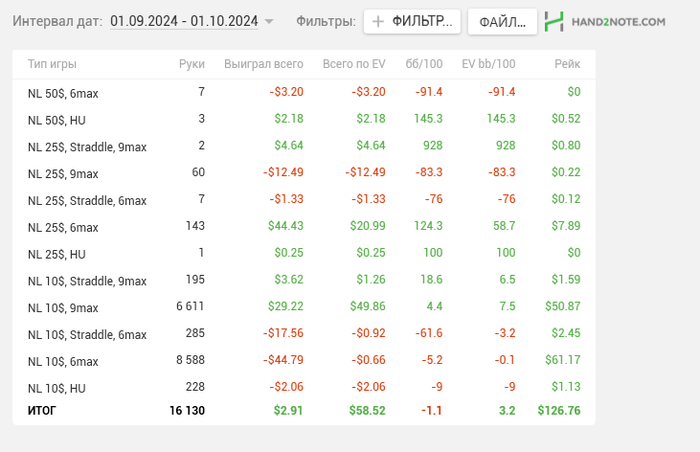Sort by the бб/100 column header
Screen dimensions: 700x452
(424, 64)
